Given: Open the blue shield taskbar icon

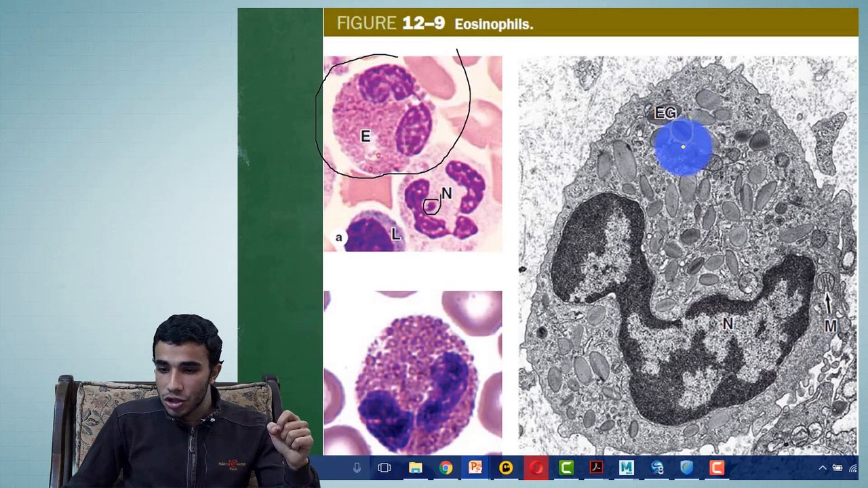Looking at the screenshot, I should 686,468.
